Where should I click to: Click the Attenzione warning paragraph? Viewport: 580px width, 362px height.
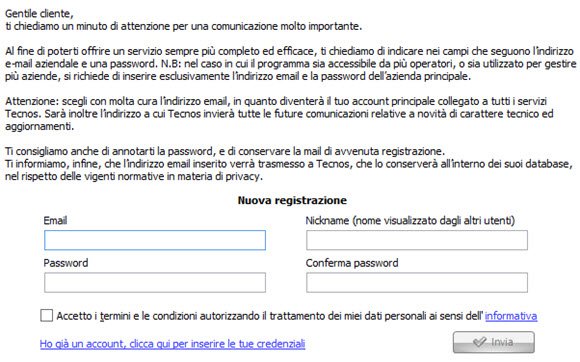279,114
